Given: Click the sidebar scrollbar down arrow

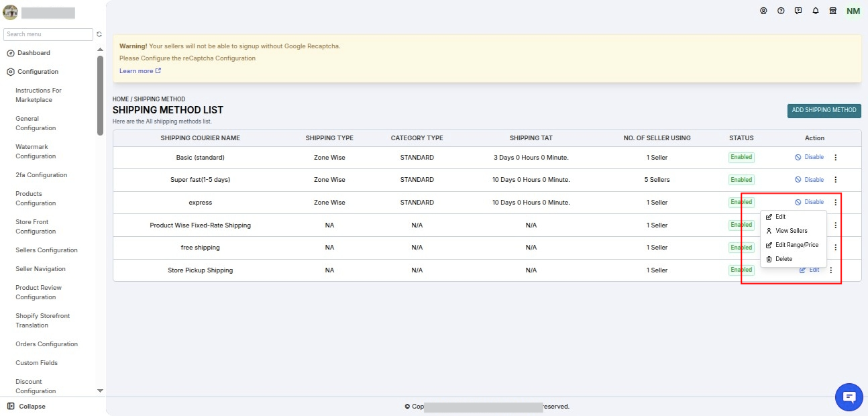Looking at the screenshot, I should (x=101, y=391).
